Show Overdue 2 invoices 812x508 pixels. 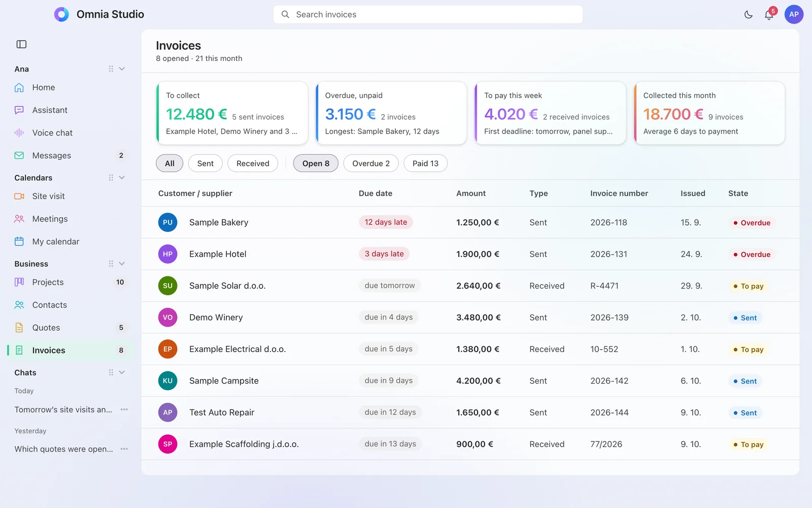pyautogui.click(x=371, y=163)
